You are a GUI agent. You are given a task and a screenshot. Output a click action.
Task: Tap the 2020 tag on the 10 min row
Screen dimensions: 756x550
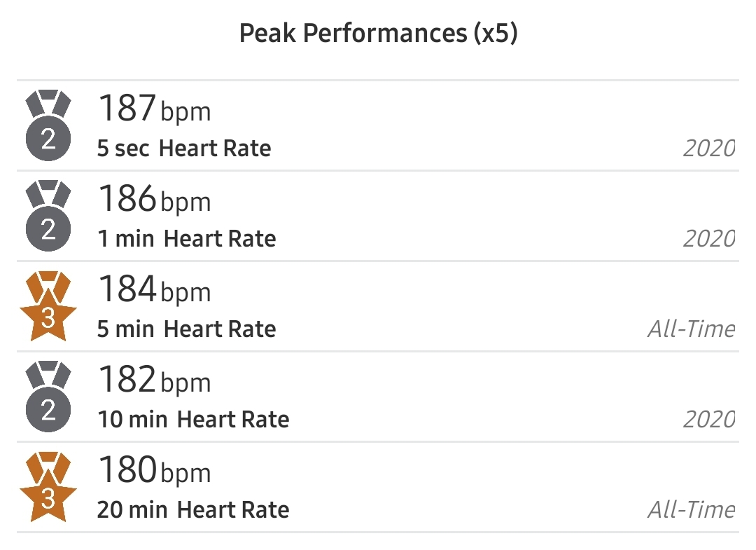click(x=709, y=420)
